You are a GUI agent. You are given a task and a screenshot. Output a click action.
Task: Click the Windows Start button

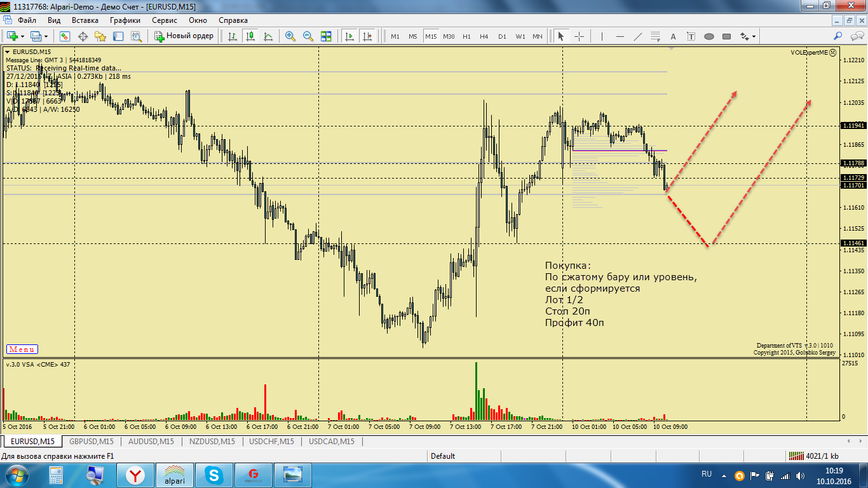click(x=15, y=475)
